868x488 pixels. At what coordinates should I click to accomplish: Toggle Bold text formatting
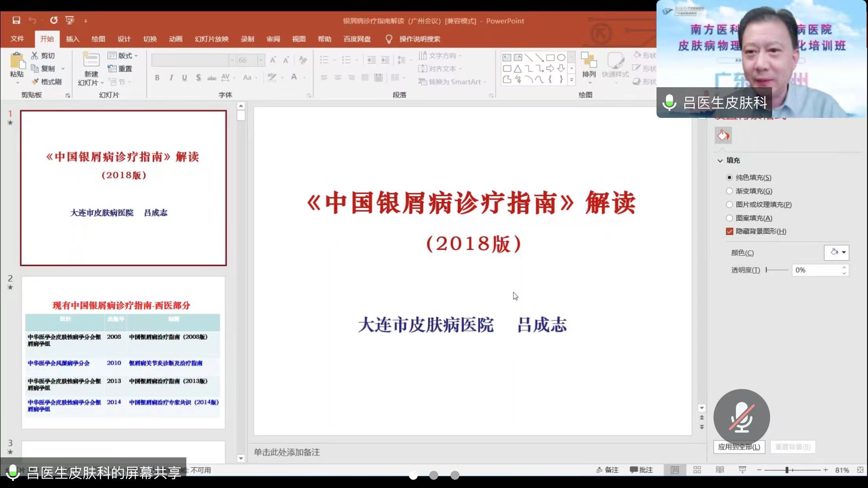point(157,78)
